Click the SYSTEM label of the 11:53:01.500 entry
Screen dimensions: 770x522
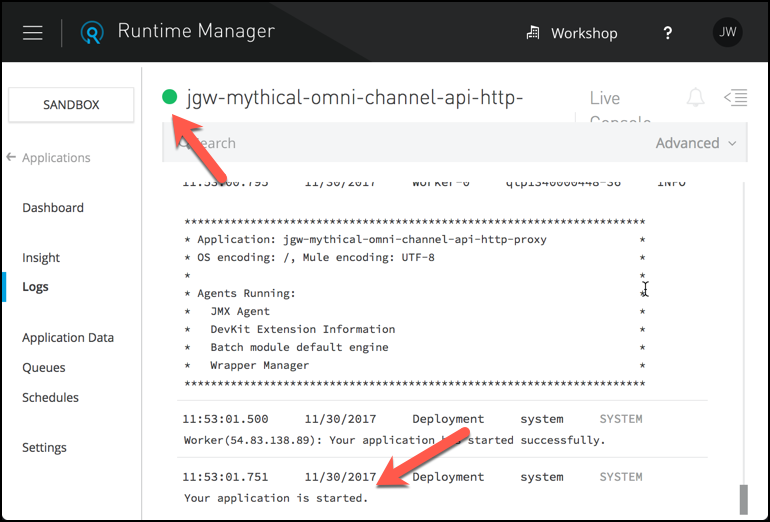[x=621, y=419]
